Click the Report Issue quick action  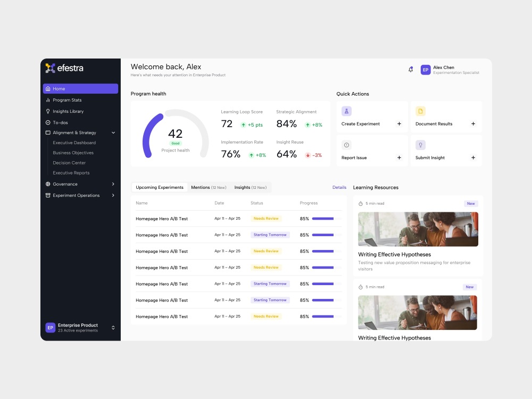[x=372, y=151]
